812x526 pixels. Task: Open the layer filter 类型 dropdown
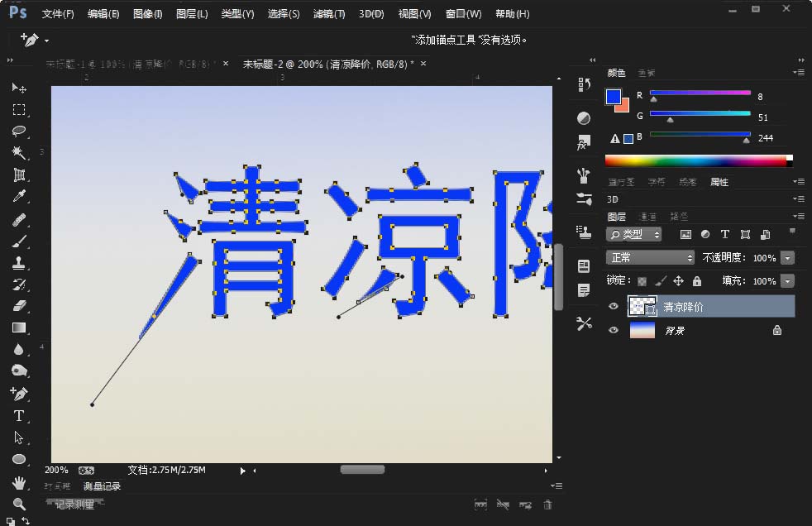click(x=633, y=234)
